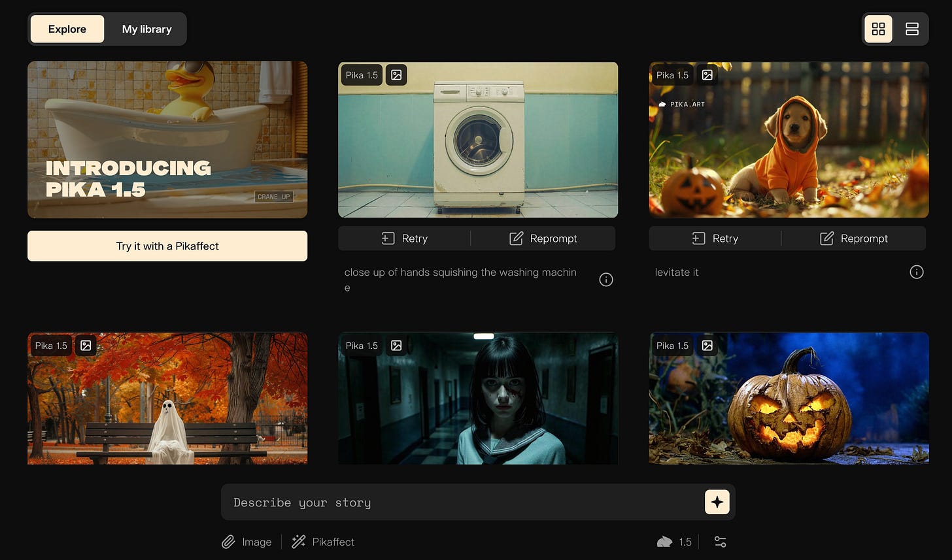Image resolution: width=952 pixels, height=560 pixels.
Task: Click the Pika 1.5 badge on the hallway girl card
Action: click(x=362, y=346)
